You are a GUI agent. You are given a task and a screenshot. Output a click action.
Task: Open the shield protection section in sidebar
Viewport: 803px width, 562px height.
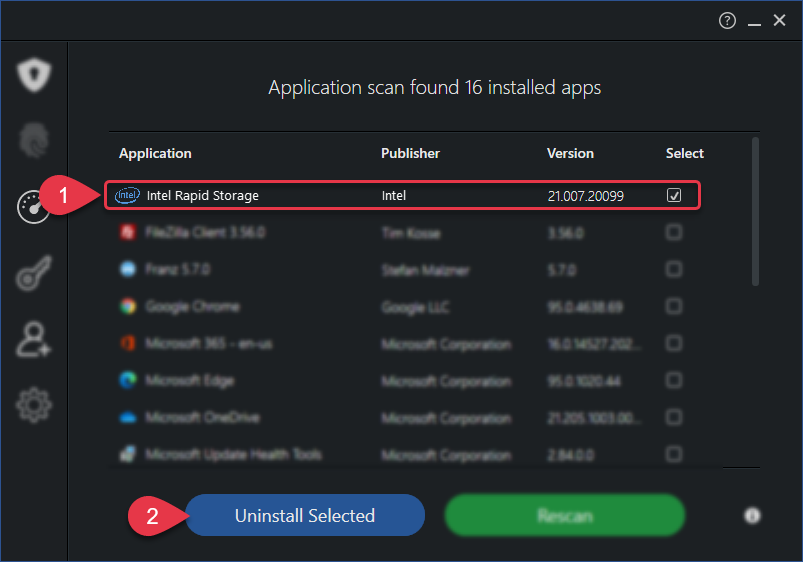point(34,75)
